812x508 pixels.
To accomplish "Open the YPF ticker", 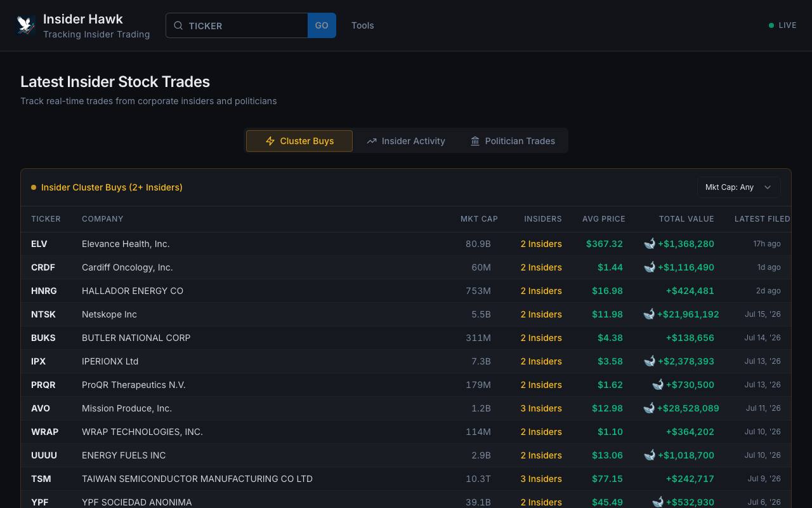I will click(40, 502).
